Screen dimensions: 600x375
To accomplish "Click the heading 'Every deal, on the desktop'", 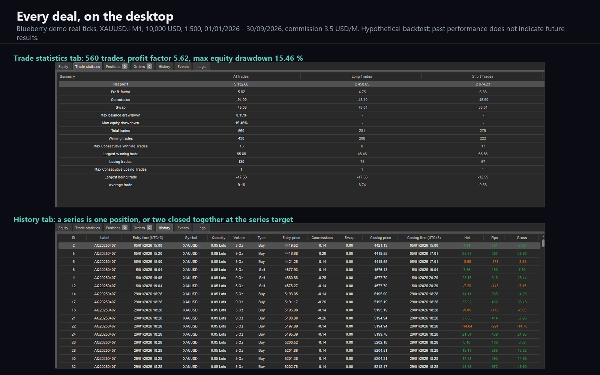I will tap(95, 16).
